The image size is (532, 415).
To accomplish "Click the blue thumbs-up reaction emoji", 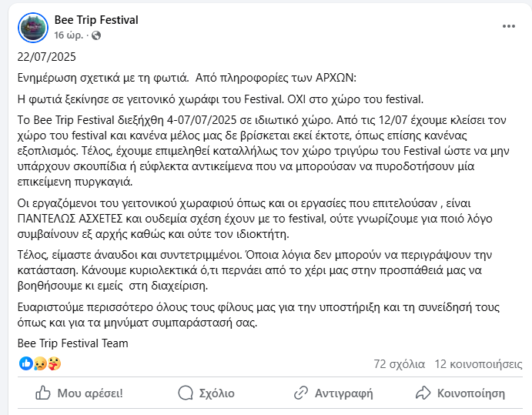I will click(x=26, y=363).
